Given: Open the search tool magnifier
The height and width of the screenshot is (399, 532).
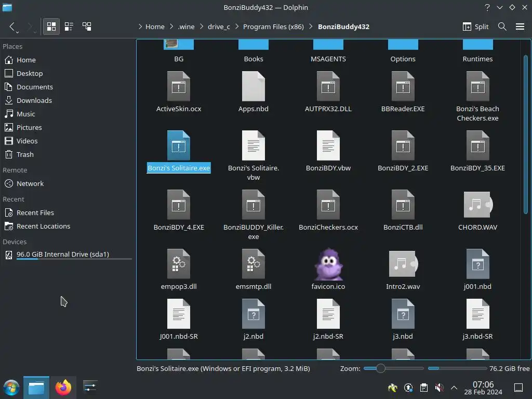Looking at the screenshot, I should coord(502,26).
